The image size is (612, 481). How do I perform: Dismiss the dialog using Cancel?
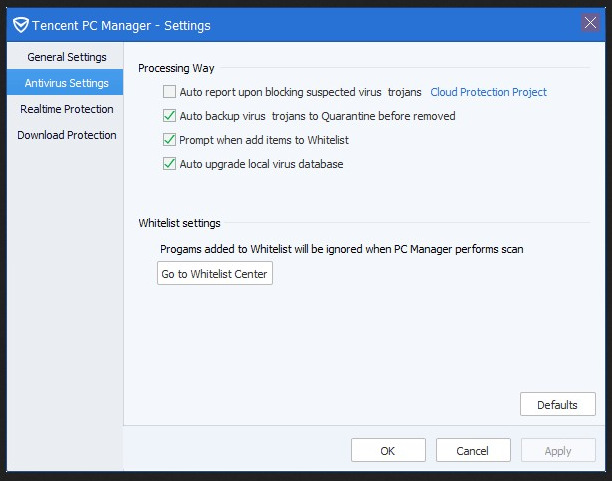tap(473, 450)
